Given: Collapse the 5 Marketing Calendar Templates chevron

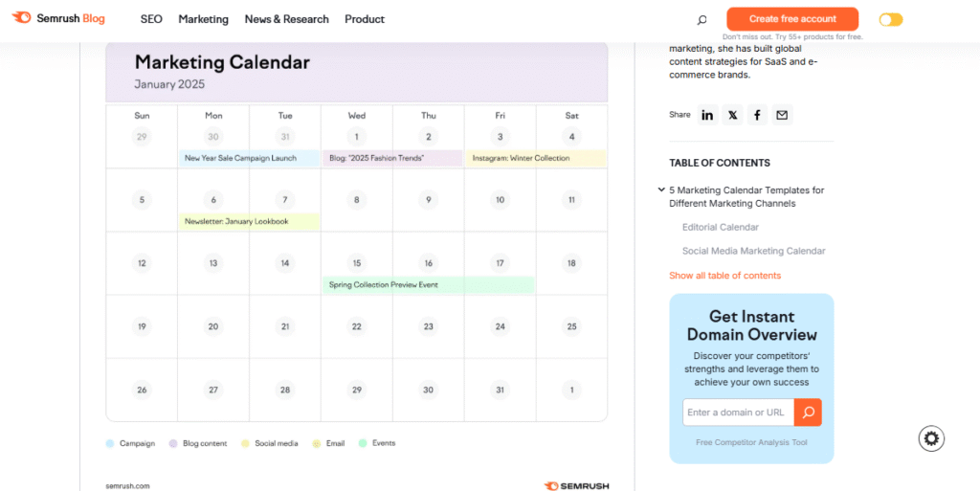Looking at the screenshot, I should [661, 190].
